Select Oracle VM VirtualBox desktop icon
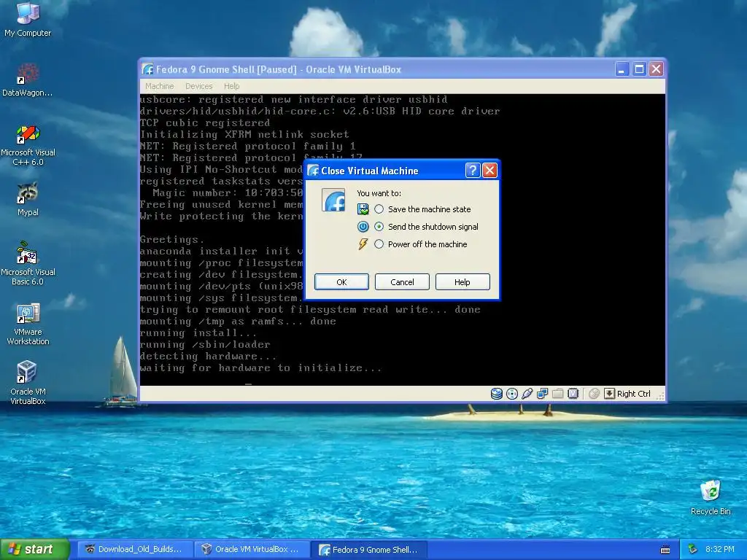Image resolution: width=747 pixels, height=560 pixels. (x=28, y=383)
